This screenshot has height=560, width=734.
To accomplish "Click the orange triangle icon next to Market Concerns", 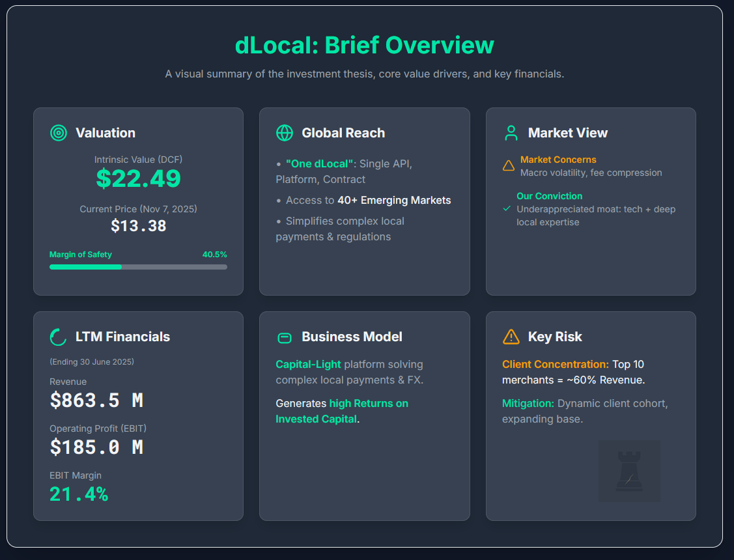I will [509, 166].
